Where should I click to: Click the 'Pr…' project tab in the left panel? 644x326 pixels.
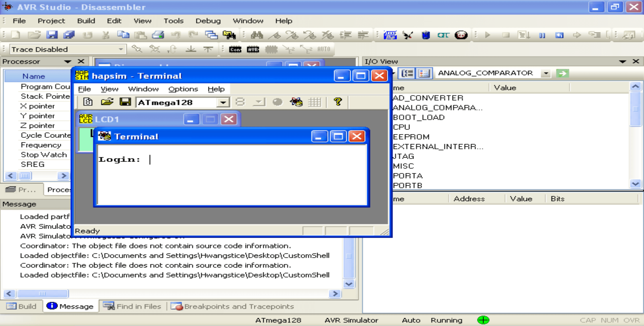point(21,190)
